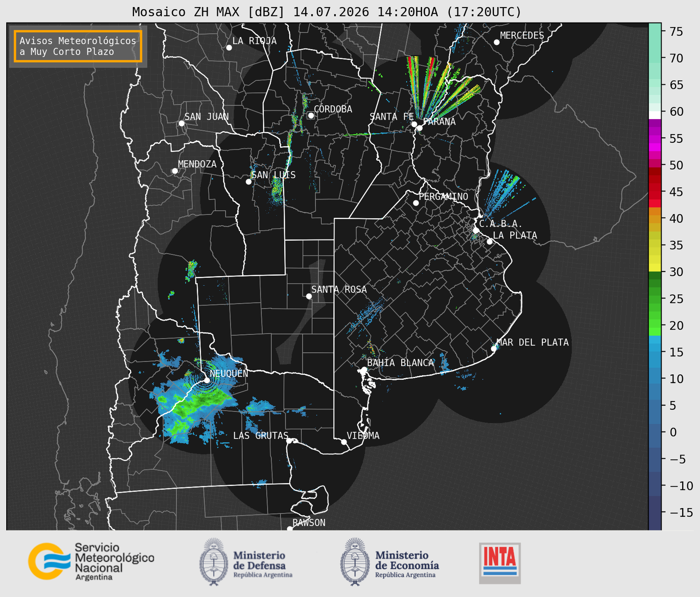Image resolution: width=700 pixels, height=597 pixels.
Task: Click the Mercedes city label
Action: click(522, 36)
